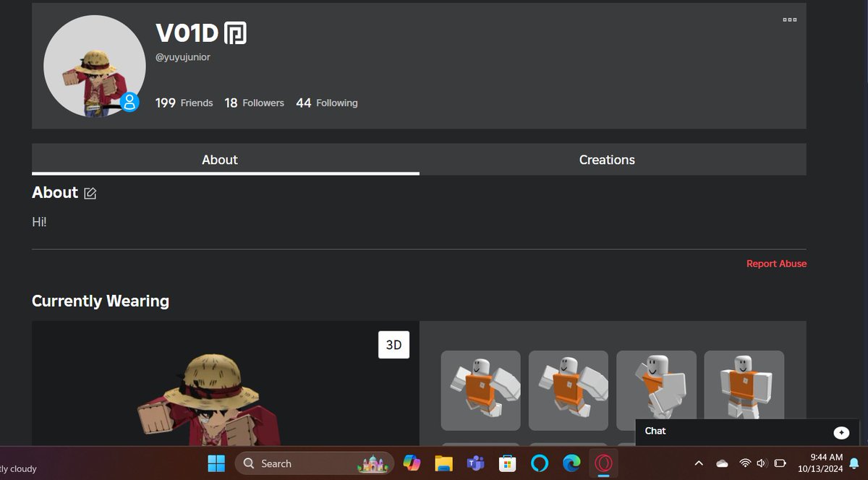Screen dimensions: 868x480
Task: Open the 18 Followers list
Action: [254, 103]
